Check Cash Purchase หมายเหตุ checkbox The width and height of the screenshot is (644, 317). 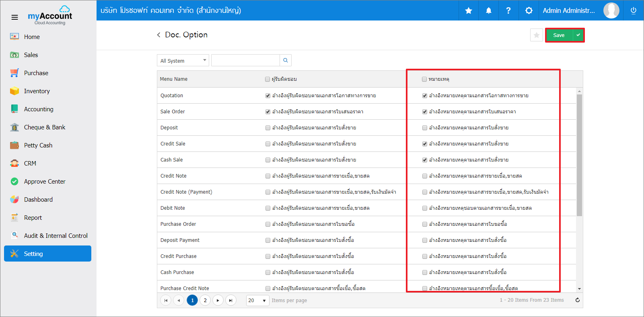coord(425,272)
